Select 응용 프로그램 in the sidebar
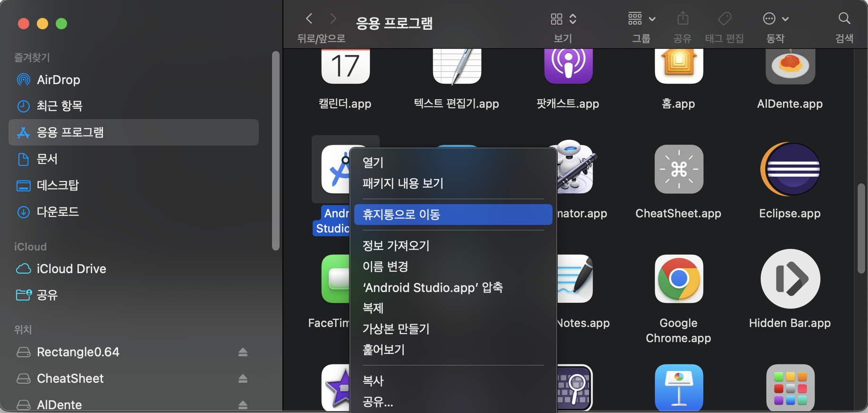This screenshot has width=868, height=413. (134, 132)
